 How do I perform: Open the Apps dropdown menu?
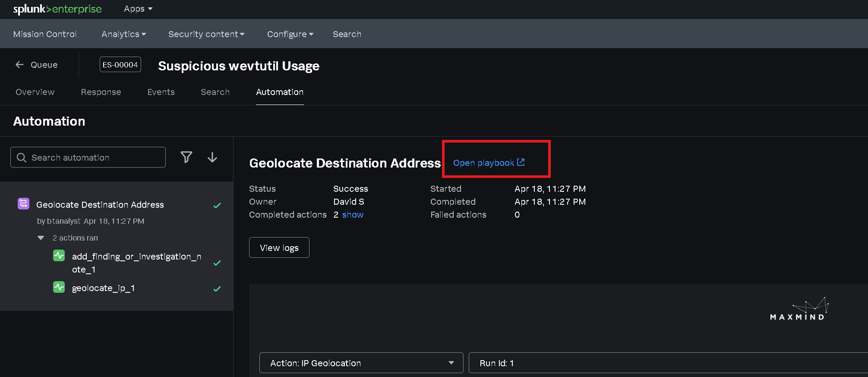point(138,9)
